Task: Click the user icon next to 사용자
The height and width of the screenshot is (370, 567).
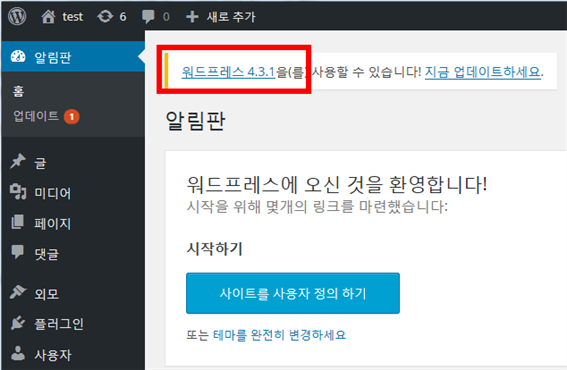Action: 18,353
